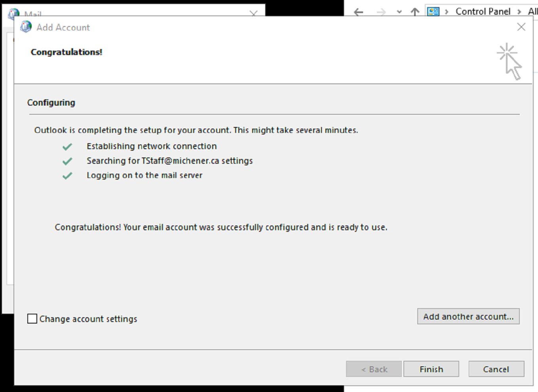Viewport: 538px width, 392px height.
Task: Click the up-one-level arrow in Explorer
Action: [x=414, y=12]
